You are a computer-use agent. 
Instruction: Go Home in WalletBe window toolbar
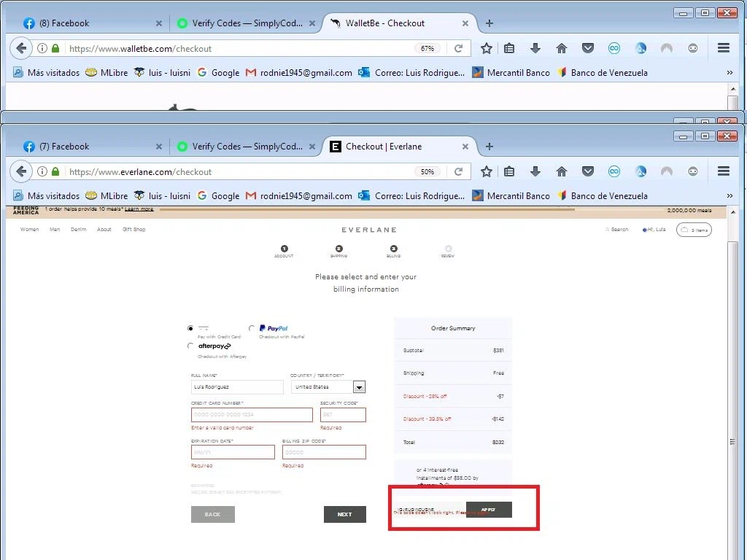(x=562, y=48)
